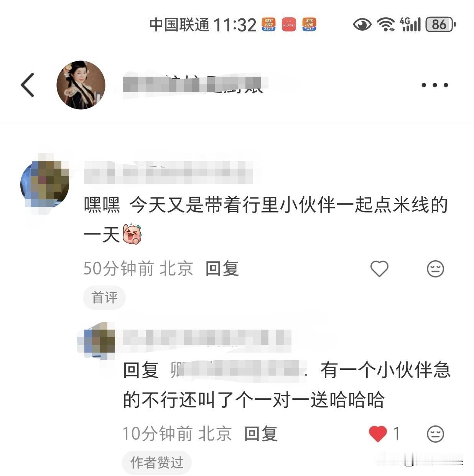Tap the 首评 tag

[104, 297]
